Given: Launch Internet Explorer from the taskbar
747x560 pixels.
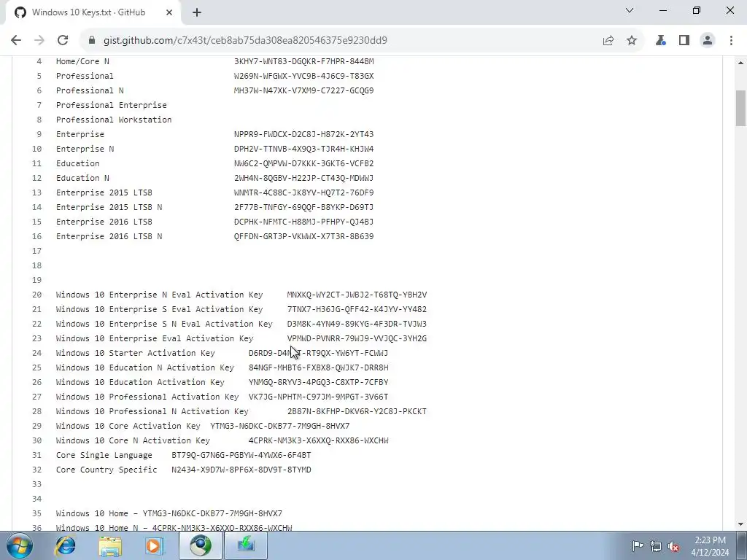Looking at the screenshot, I should click(x=65, y=545).
